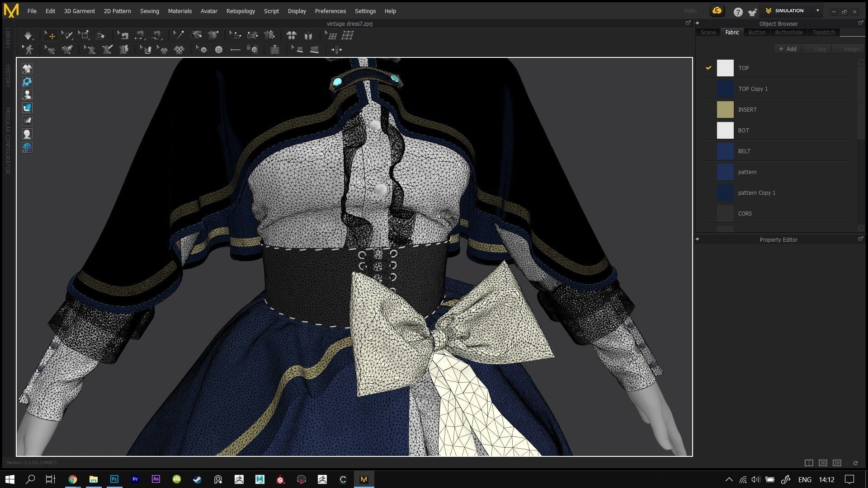The width and height of the screenshot is (868, 488).
Task: Switch to the Scene tab
Action: point(708,33)
